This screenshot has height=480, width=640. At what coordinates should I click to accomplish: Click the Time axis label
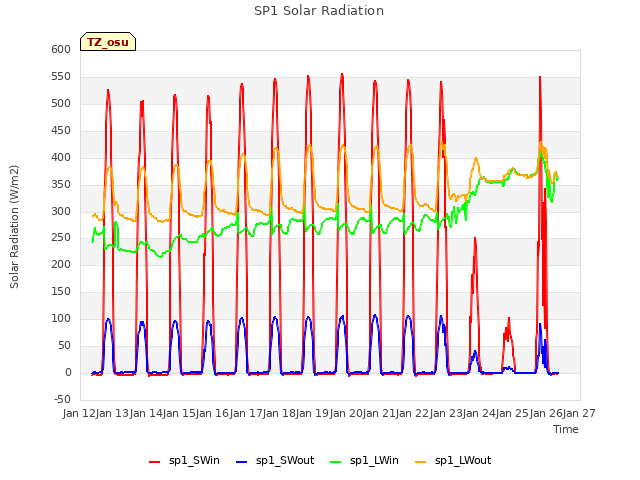tap(566, 429)
